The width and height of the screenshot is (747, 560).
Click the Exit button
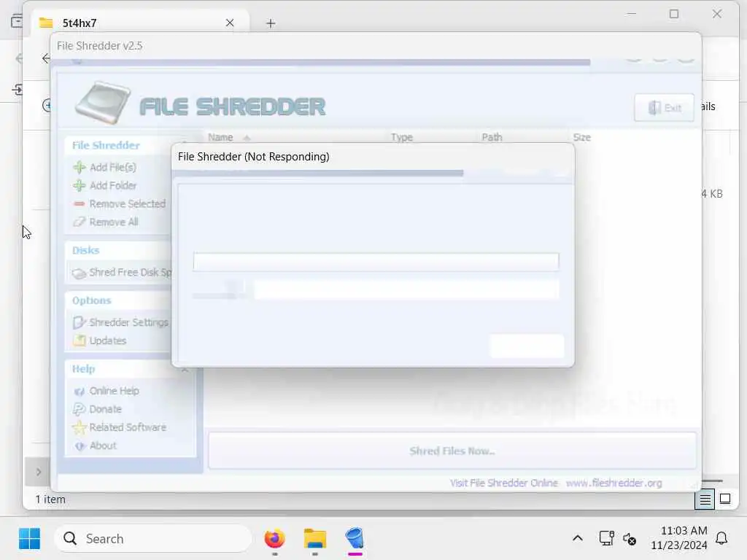tap(664, 108)
